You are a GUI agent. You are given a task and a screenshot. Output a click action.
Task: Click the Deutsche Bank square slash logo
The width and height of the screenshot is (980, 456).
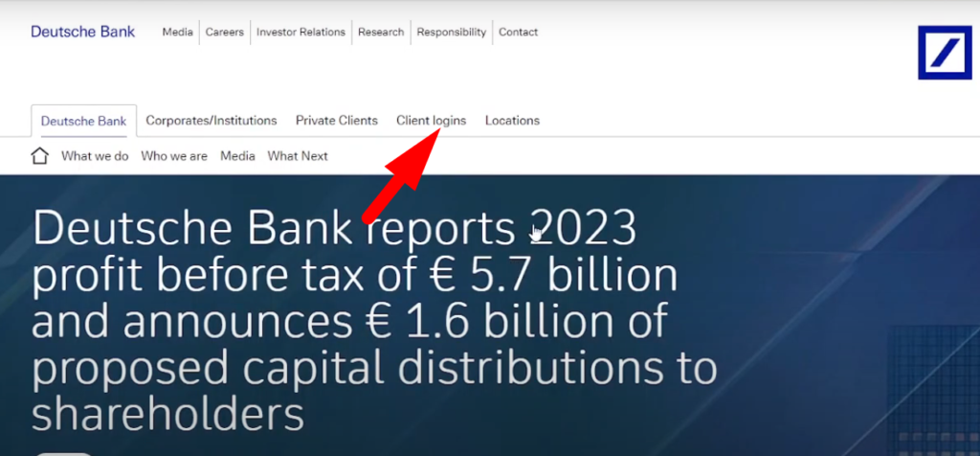944,52
